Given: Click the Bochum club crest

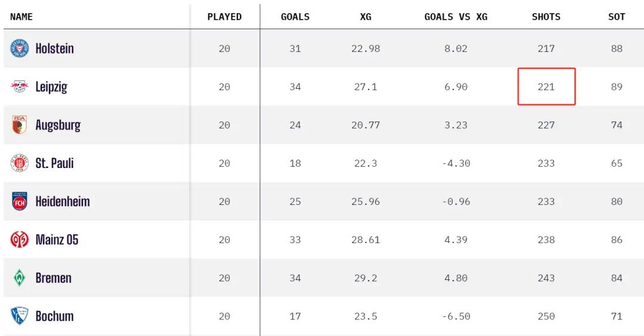Looking at the screenshot, I should click(x=19, y=316).
